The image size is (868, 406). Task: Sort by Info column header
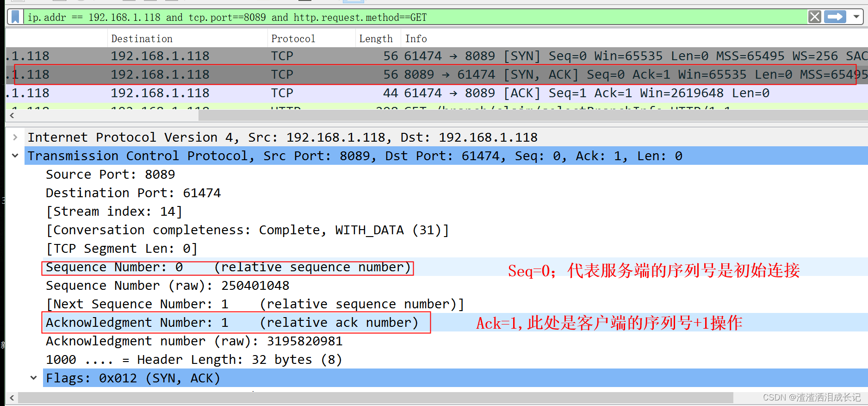tap(634, 38)
